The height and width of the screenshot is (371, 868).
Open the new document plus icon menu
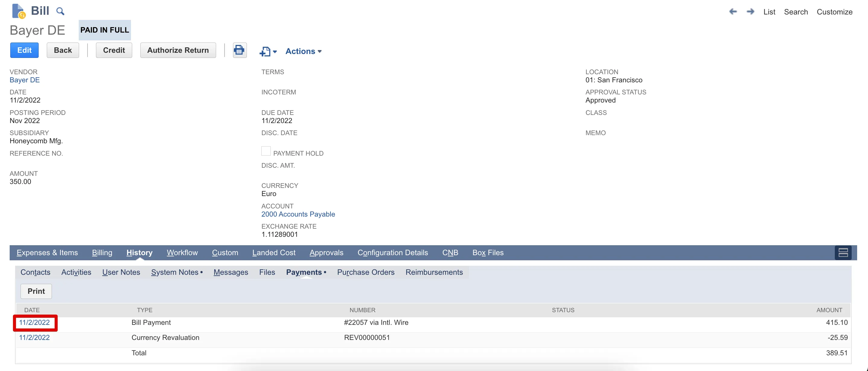click(268, 52)
